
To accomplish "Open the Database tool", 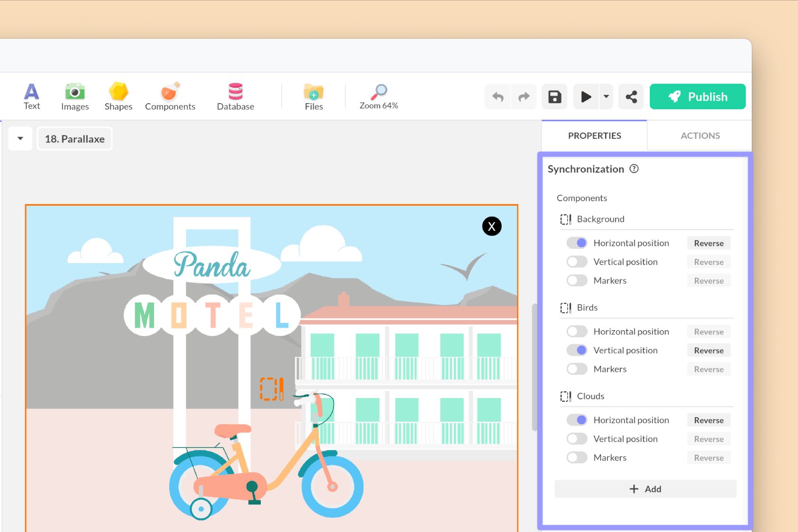I will (x=235, y=96).
